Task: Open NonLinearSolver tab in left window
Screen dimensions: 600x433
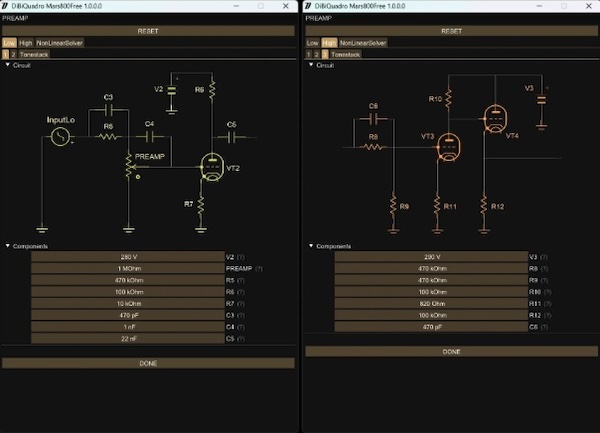Action: point(59,43)
